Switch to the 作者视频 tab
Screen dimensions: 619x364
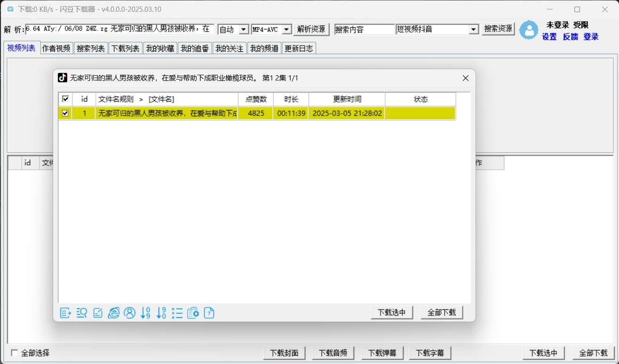[x=56, y=48]
